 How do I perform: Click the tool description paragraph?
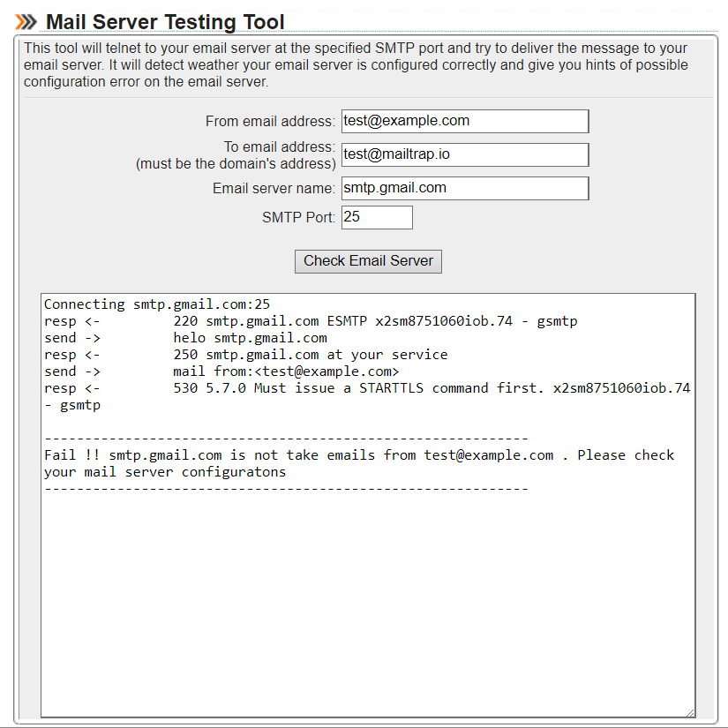[x=356, y=65]
